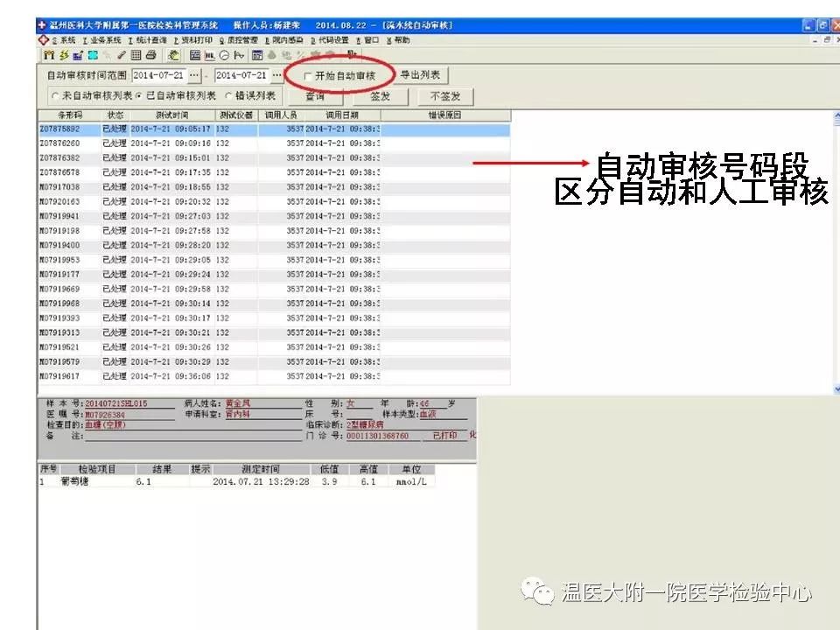The width and height of the screenshot is (840, 630).
Task: Click the clock icon in toolbar
Action: (224, 55)
